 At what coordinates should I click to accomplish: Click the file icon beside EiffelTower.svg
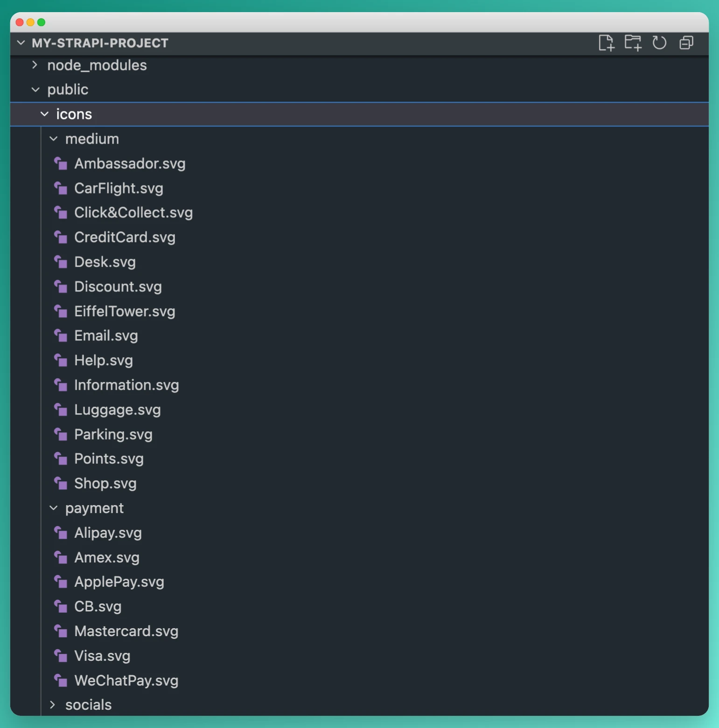pos(61,311)
